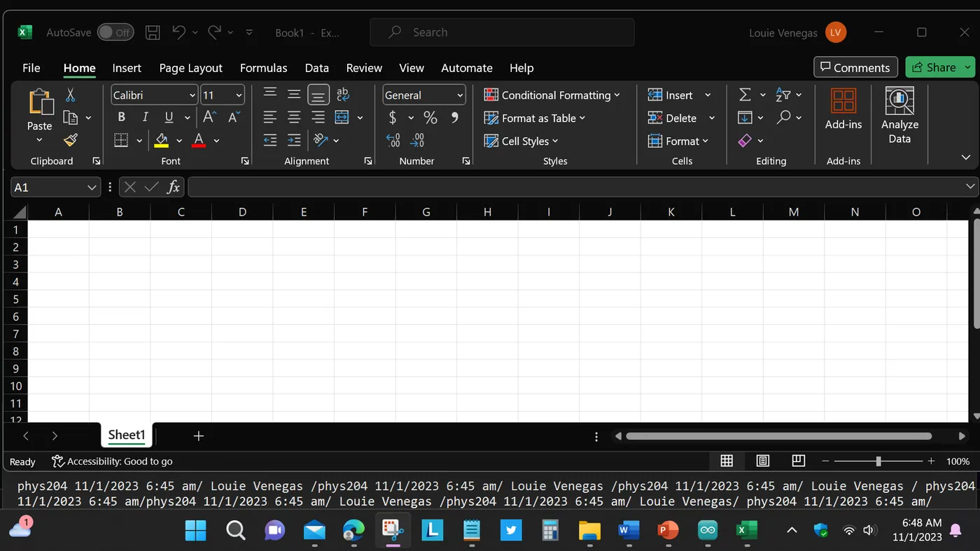Open the General number format dropdown
Screen dimensions: 980x551
coord(460,95)
